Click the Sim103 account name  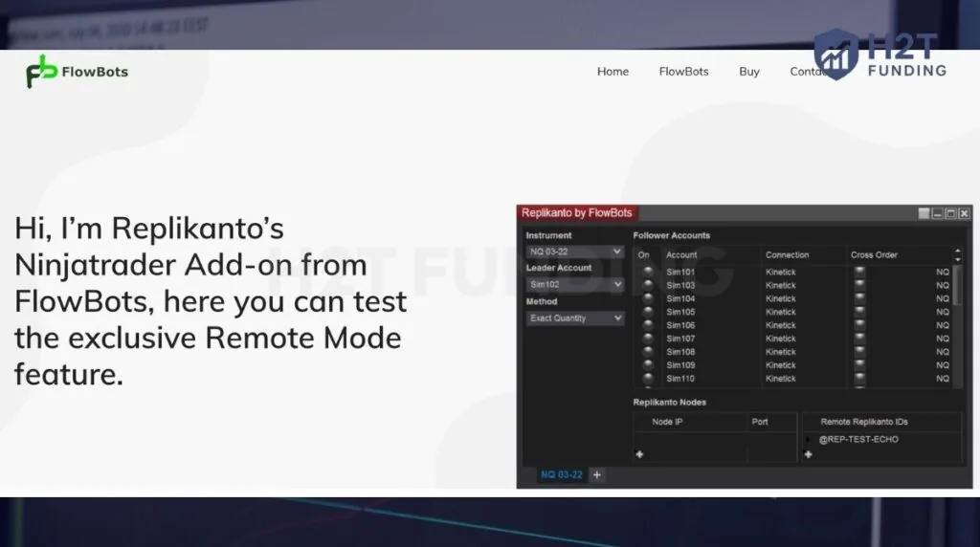pos(680,285)
